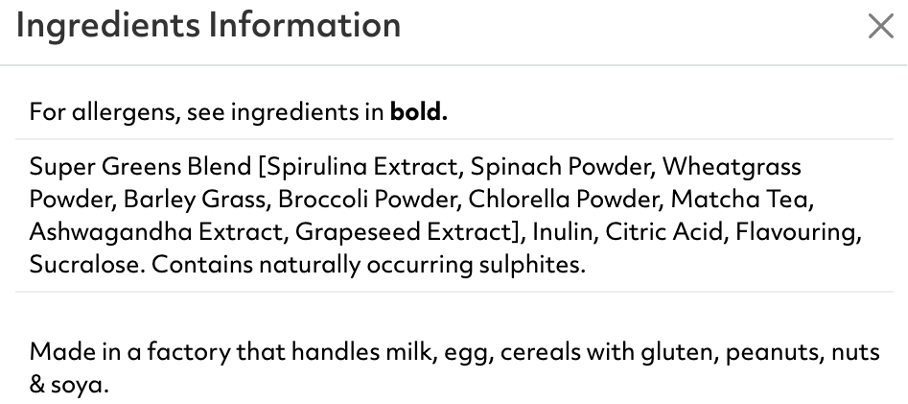Click the Ingredients Information heading
908x404 pixels.
208,26
